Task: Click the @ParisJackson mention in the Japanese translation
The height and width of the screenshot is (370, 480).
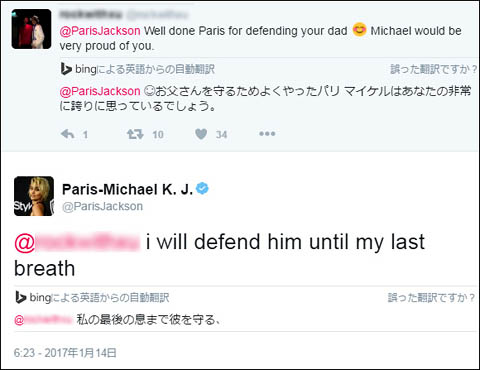Action: point(100,91)
